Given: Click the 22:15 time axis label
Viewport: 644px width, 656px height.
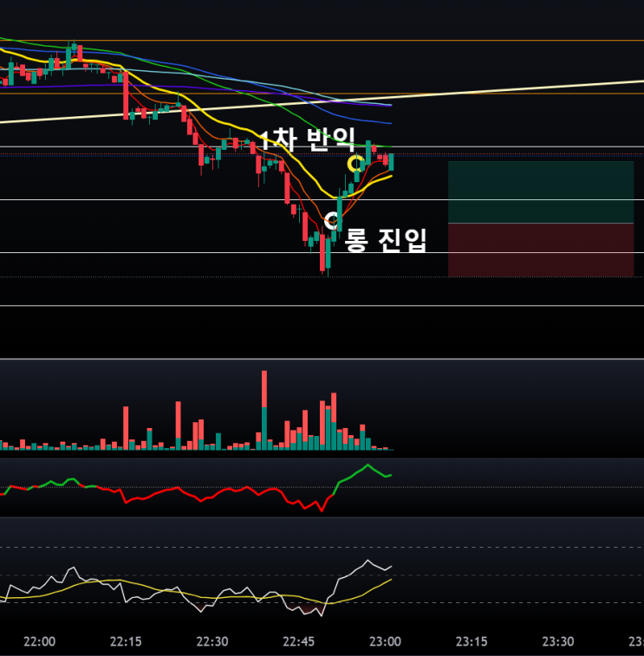Looking at the screenshot, I should click(x=126, y=641).
